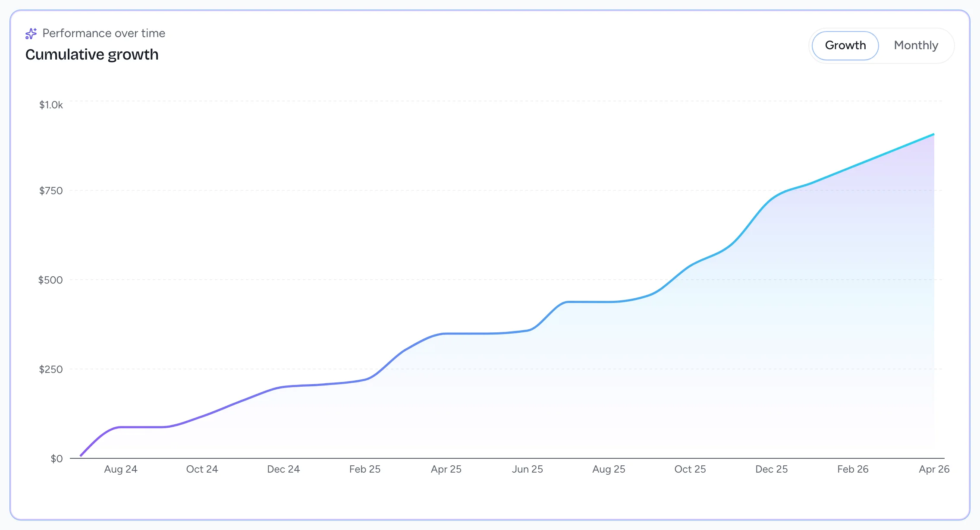Click the Oct 24 date label
980x530 pixels.
[x=202, y=469]
